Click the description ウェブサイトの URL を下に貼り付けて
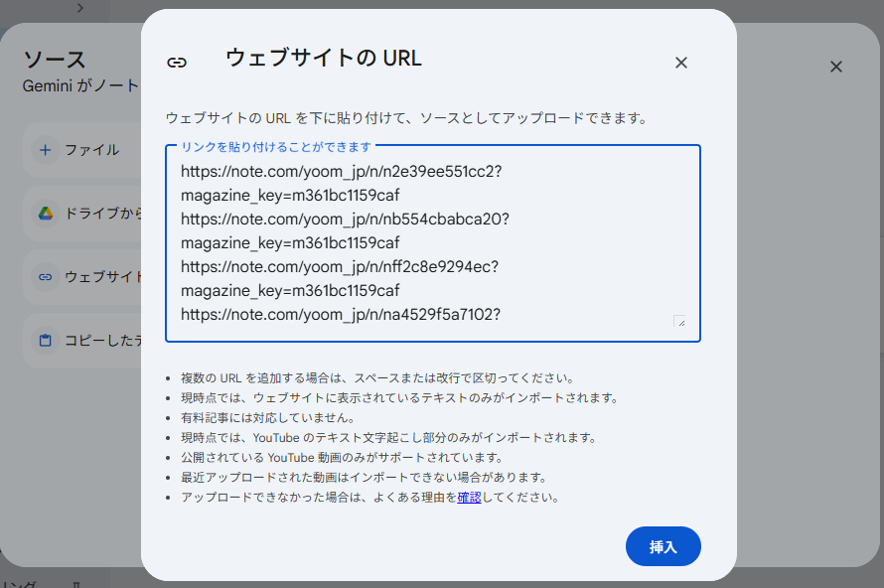 pos(406,118)
